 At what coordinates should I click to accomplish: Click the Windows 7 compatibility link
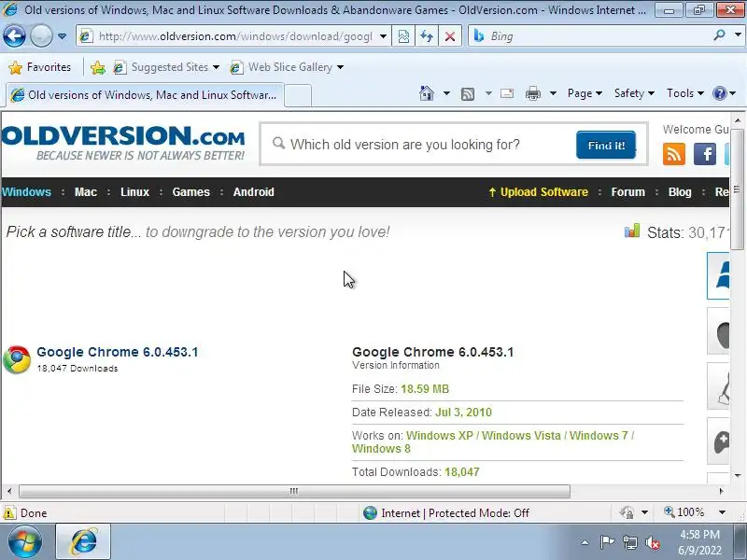click(599, 436)
